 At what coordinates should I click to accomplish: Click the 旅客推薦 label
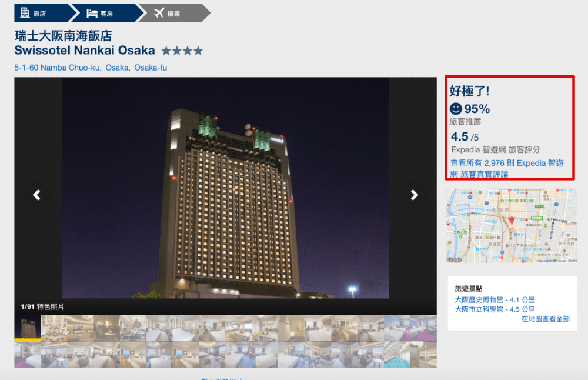click(x=465, y=122)
